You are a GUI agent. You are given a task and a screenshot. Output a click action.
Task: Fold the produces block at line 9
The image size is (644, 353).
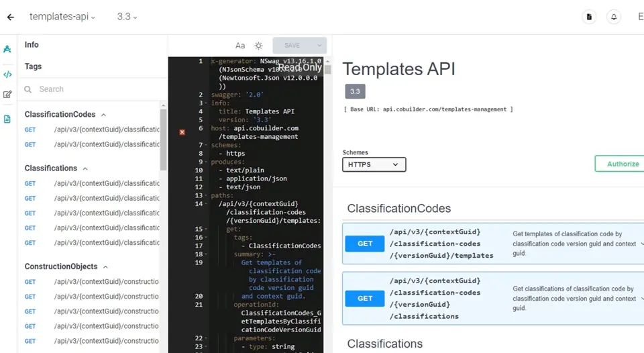coord(206,162)
